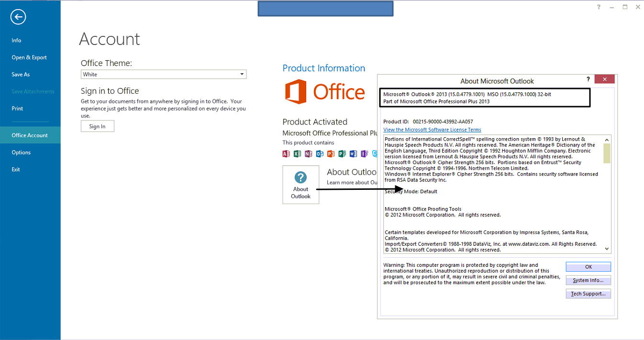
Task: Click the Sign In button
Action: point(97,126)
